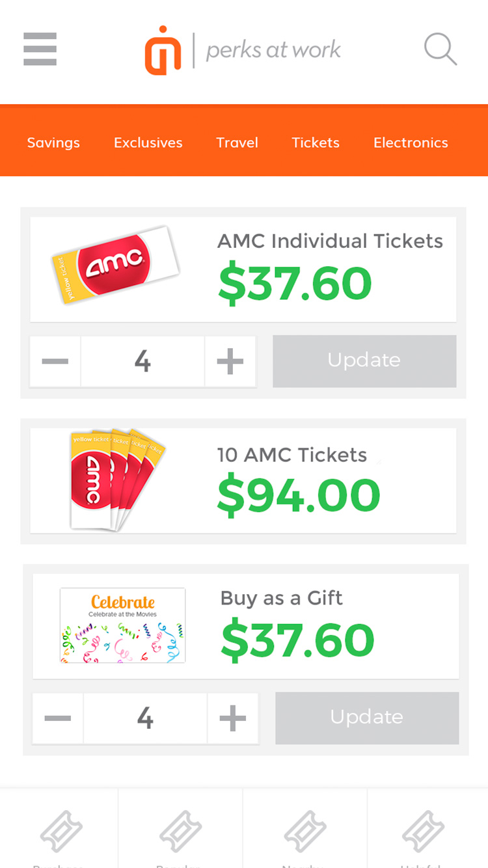Viewport: 488px width, 868px height.
Task: Tap the third ticket icon in bottom bar
Action: (305, 831)
